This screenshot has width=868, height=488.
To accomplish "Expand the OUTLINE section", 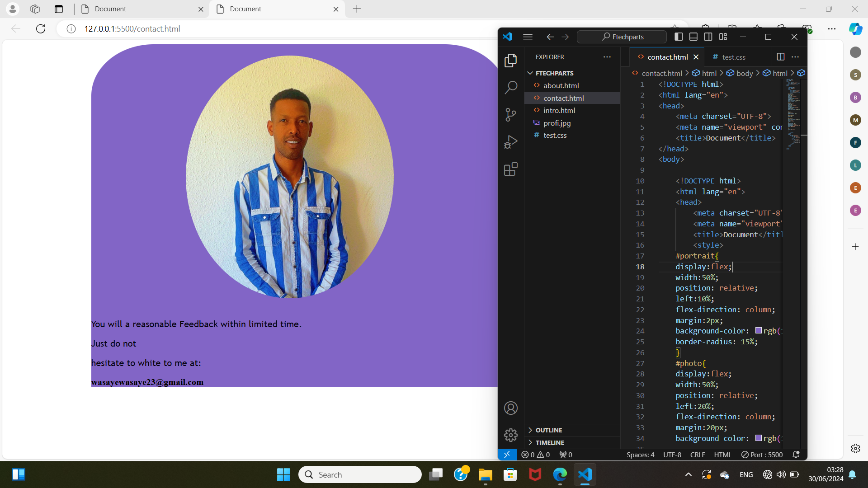I will [x=548, y=430].
